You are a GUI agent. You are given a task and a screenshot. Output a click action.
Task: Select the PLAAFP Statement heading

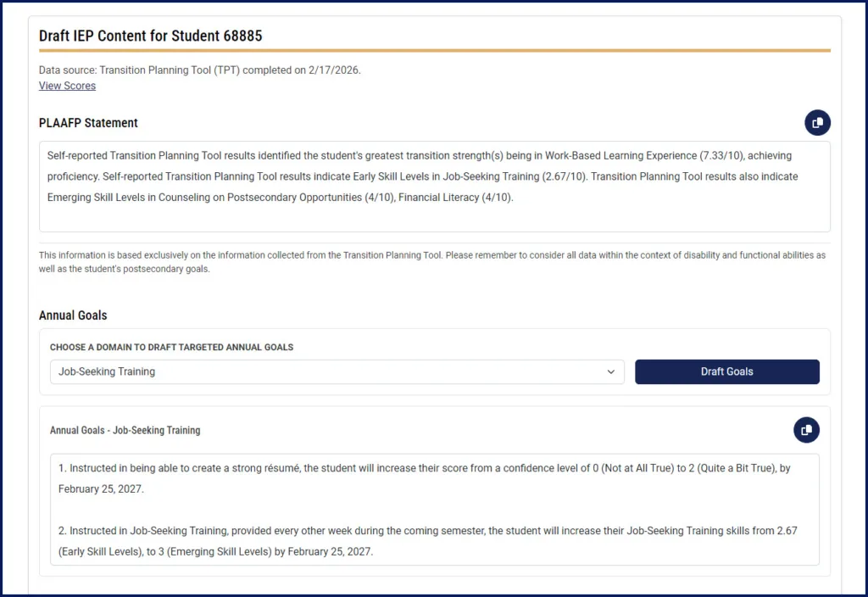click(x=88, y=123)
